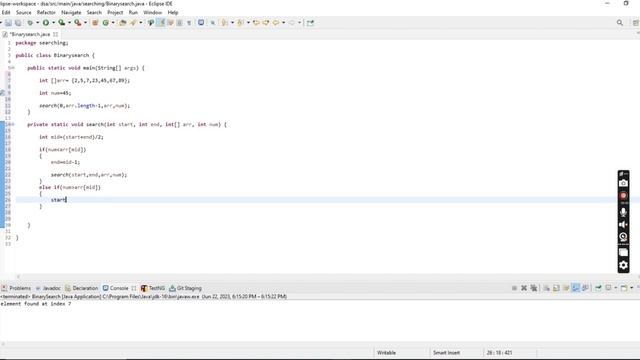Viewport: 640px width, 360px height.
Task: Open the Run menu
Action: 133,13
